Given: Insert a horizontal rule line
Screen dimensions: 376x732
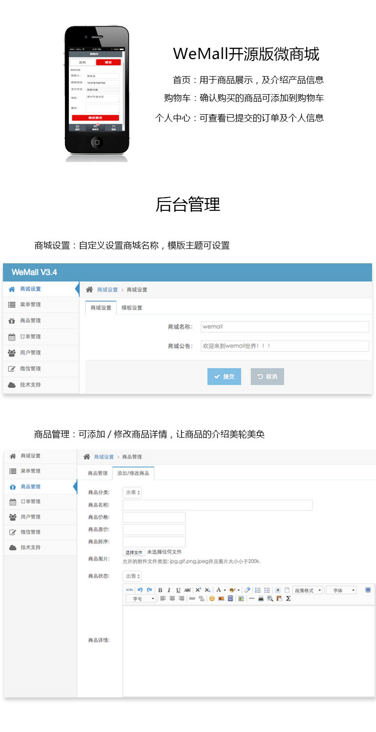Looking at the screenshot, I should (251, 598).
